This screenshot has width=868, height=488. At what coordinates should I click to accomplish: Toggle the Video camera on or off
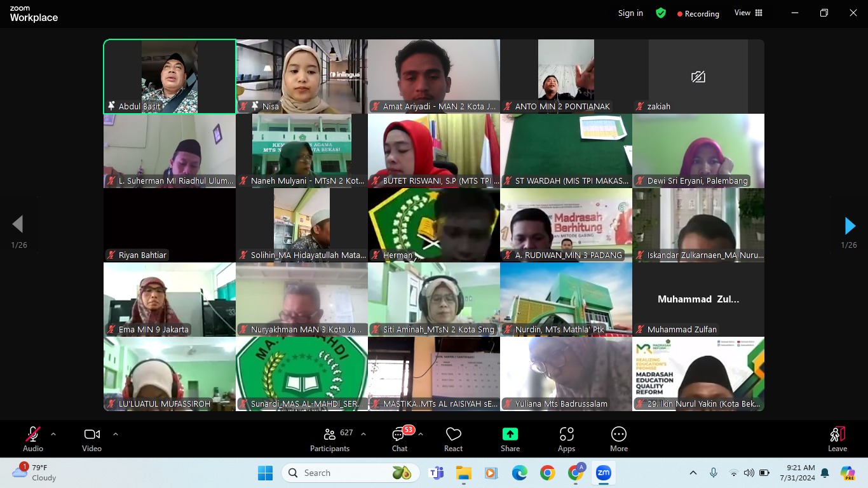click(x=92, y=439)
